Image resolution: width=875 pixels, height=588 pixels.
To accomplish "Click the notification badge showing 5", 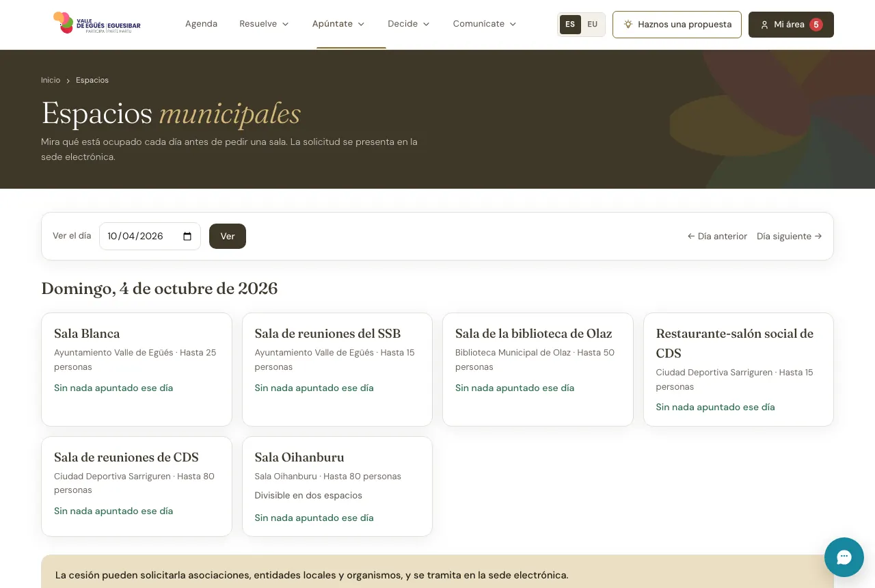I will point(816,25).
